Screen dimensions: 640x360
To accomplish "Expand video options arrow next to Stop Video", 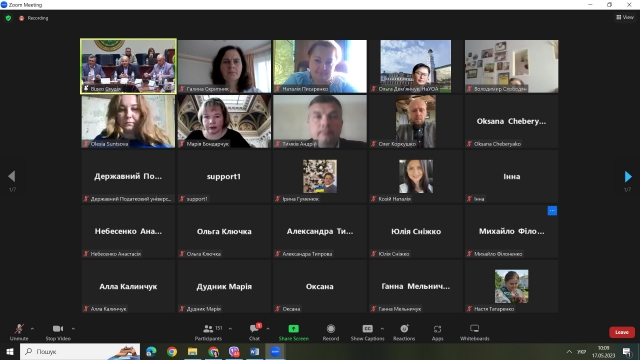I will click(73, 329).
